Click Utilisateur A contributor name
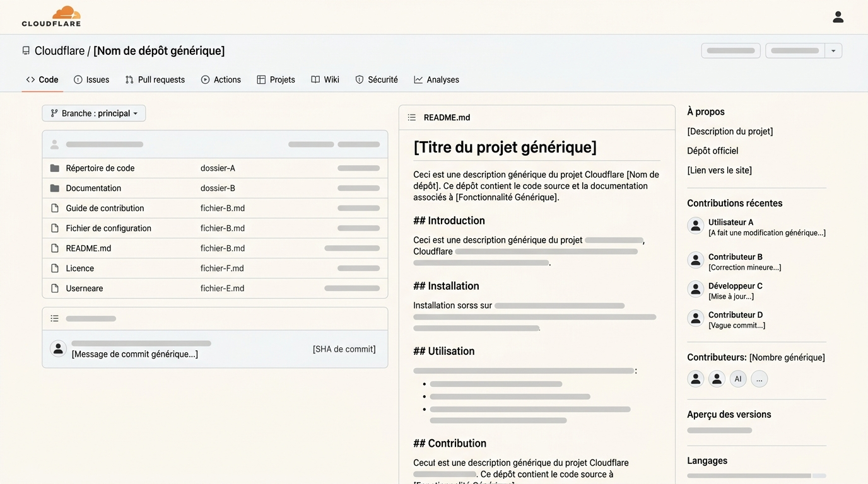The width and height of the screenshot is (868, 484). [730, 222]
